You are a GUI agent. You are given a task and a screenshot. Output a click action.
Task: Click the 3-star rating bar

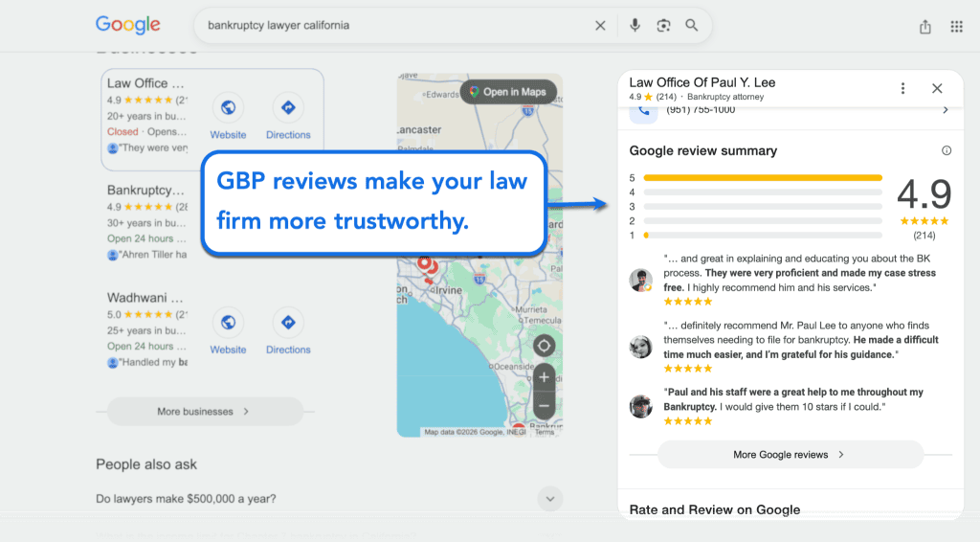[x=763, y=207]
